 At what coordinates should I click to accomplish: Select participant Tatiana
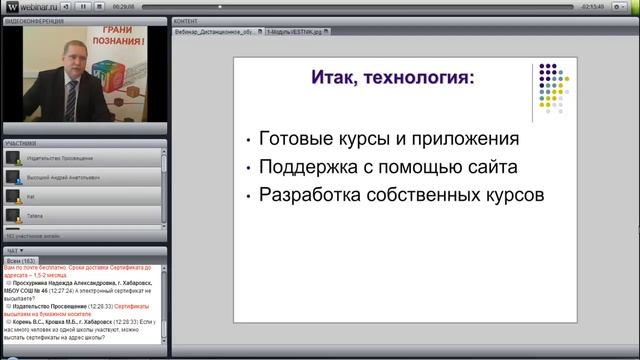tap(82, 216)
